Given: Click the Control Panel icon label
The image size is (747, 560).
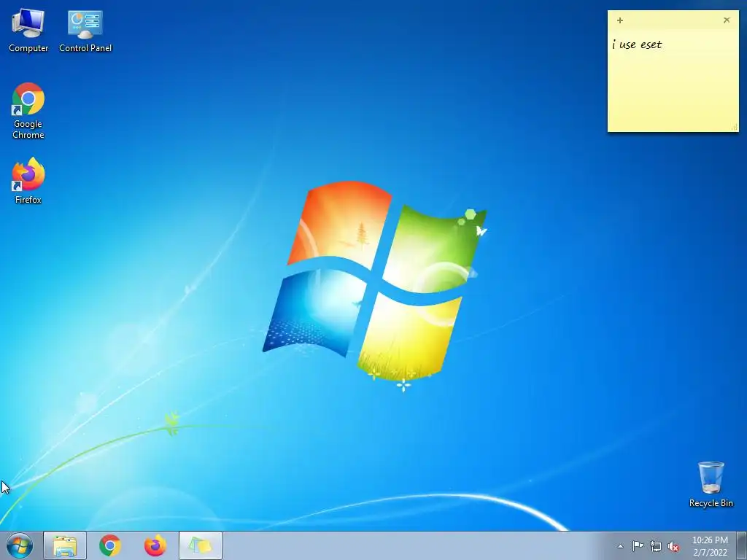Looking at the screenshot, I should 85,48.
